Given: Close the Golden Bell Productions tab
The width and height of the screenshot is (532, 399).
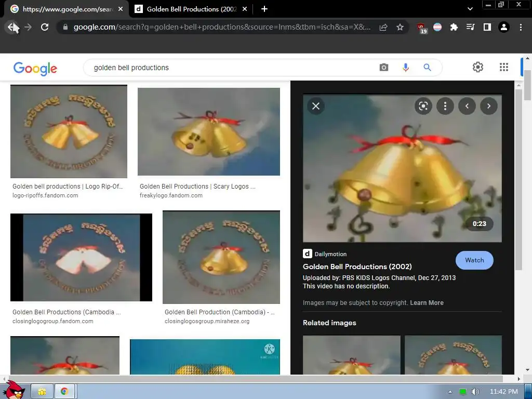Looking at the screenshot, I should click(245, 9).
